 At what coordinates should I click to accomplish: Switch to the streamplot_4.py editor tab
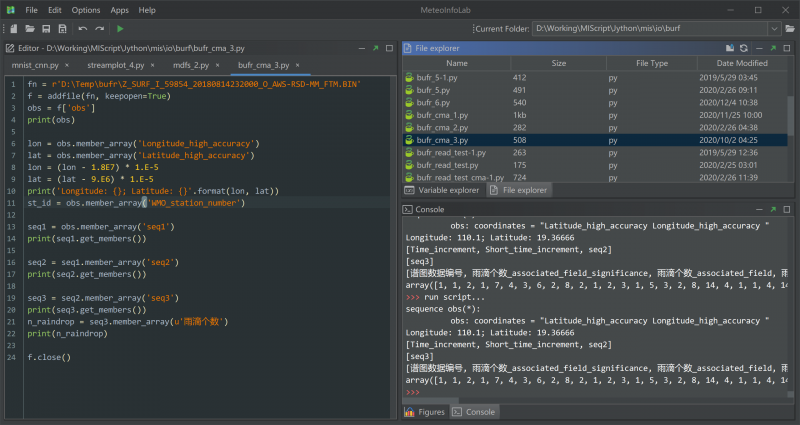[x=113, y=65]
